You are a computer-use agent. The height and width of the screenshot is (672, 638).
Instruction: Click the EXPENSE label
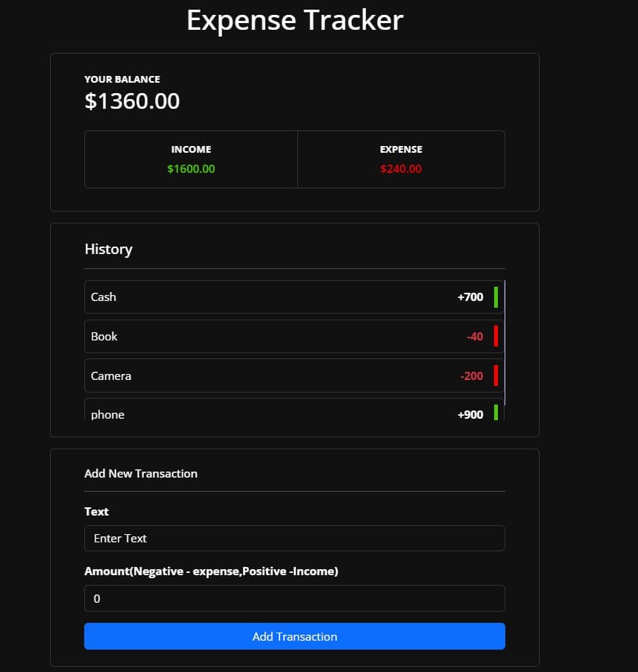401,149
